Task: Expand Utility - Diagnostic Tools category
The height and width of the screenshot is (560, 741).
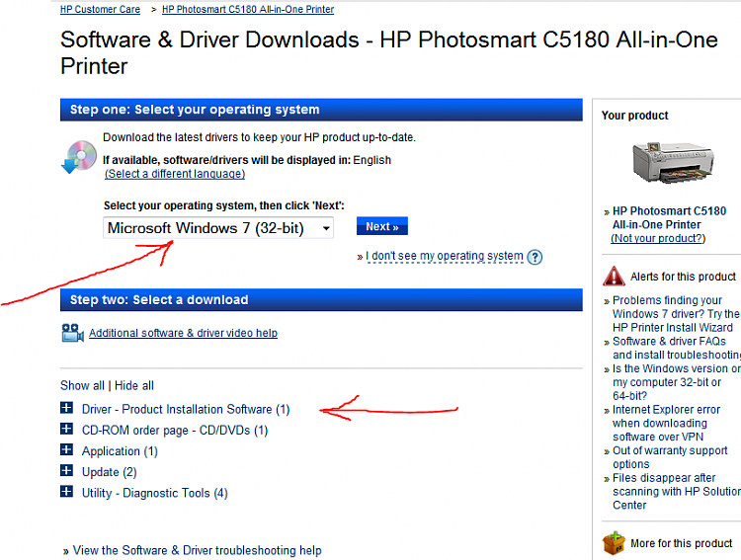Action: [66, 492]
